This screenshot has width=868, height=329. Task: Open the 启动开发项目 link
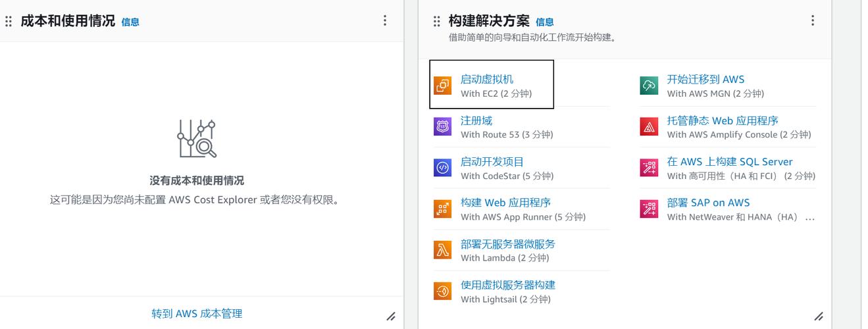492,161
